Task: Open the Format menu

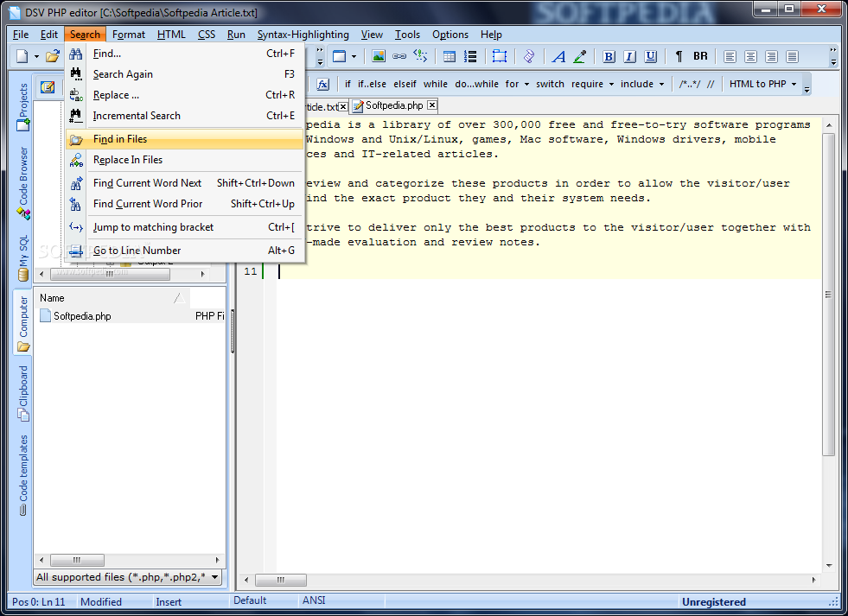Action: pos(129,35)
